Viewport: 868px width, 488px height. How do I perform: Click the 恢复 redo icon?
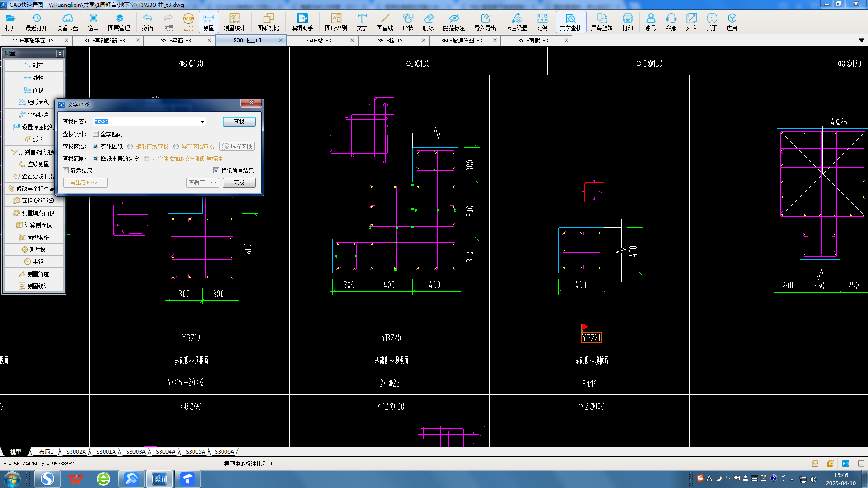(168, 22)
